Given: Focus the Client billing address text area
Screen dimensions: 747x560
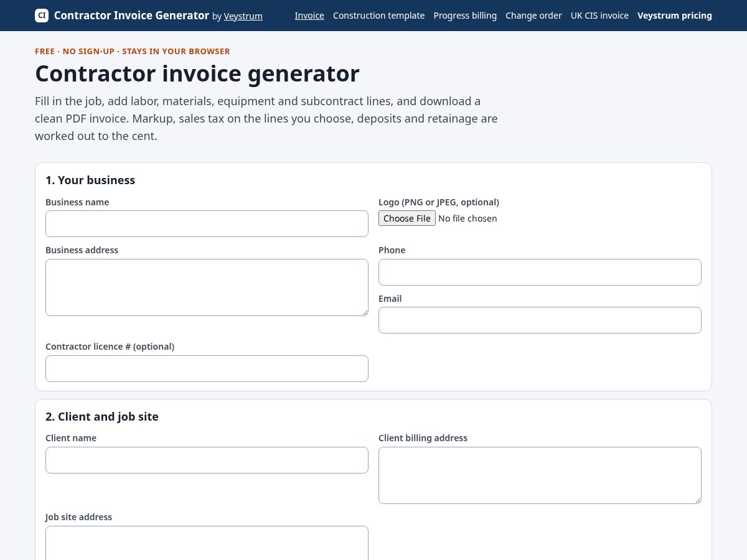Looking at the screenshot, I should click(x=540, y=475).
